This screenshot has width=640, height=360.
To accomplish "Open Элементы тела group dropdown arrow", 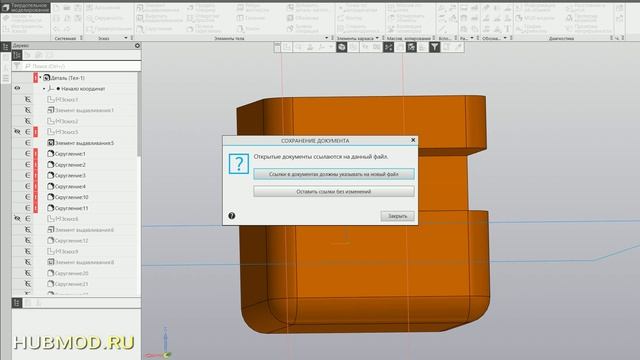I will [326, 38].
